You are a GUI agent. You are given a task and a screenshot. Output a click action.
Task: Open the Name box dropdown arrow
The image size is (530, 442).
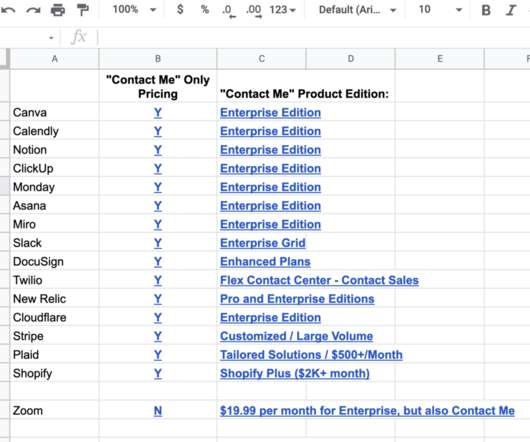(x=51, y=38)
